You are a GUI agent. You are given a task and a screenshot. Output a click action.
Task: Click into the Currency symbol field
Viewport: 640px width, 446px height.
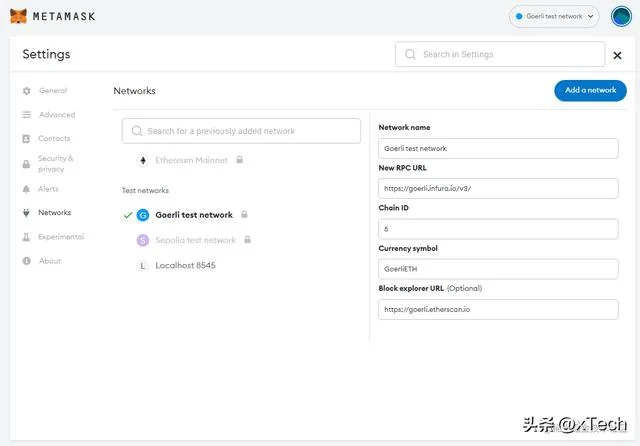tap(498, 269)
